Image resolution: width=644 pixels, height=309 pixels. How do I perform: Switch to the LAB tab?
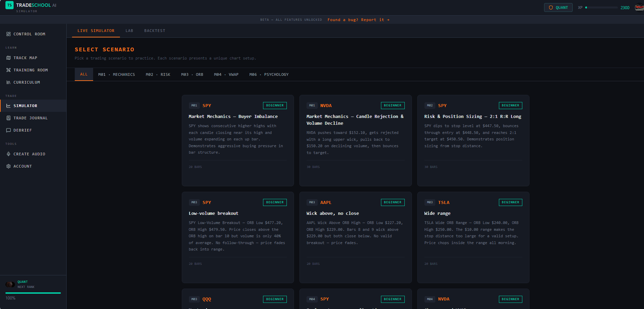click(129, 31)
